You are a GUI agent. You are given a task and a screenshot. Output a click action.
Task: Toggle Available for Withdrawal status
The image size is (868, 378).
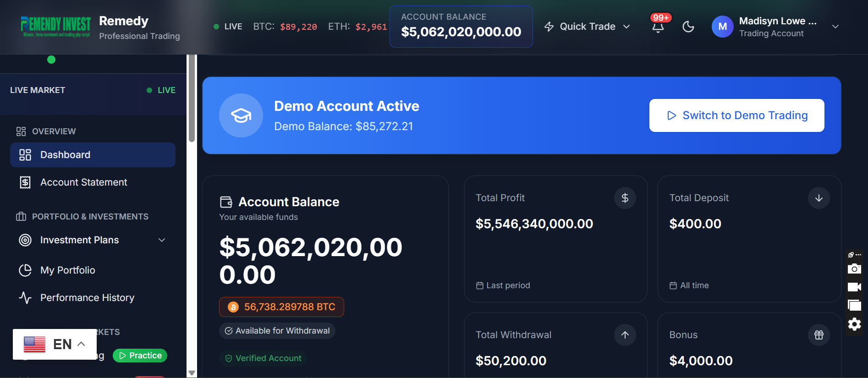coord(277,330)
